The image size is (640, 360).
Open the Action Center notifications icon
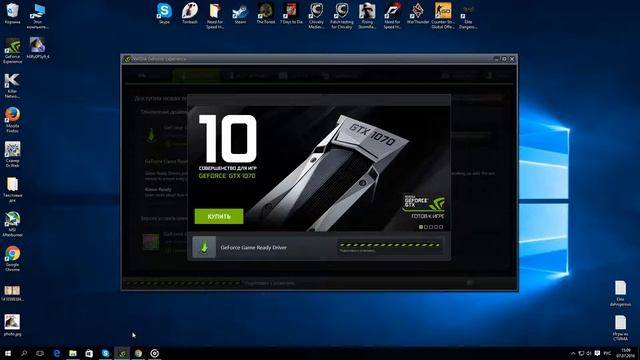click(x=597, y=353)
